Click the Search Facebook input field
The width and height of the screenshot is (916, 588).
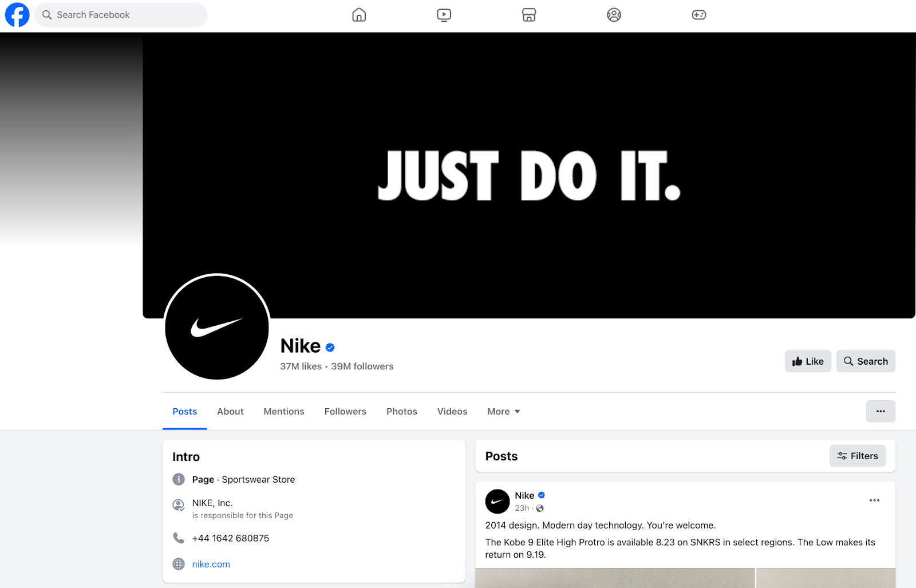pyautogui.click(x=120, y=14)
